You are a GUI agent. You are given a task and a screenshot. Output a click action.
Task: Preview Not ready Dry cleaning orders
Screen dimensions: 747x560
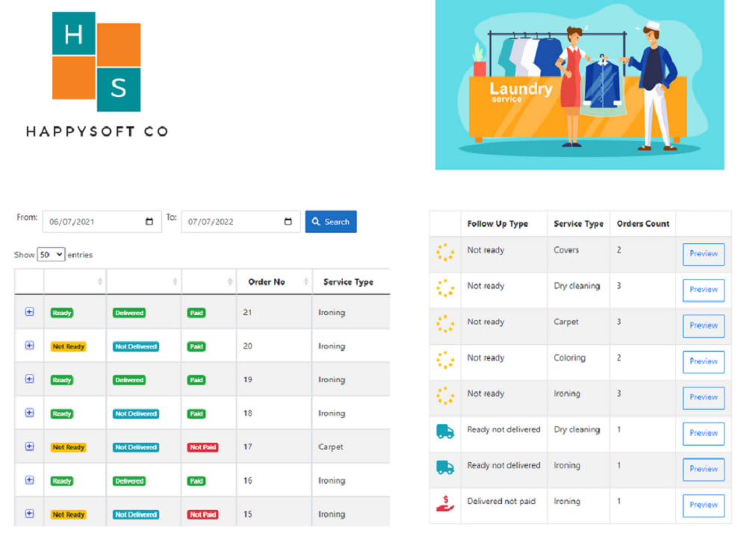(703, 290)
